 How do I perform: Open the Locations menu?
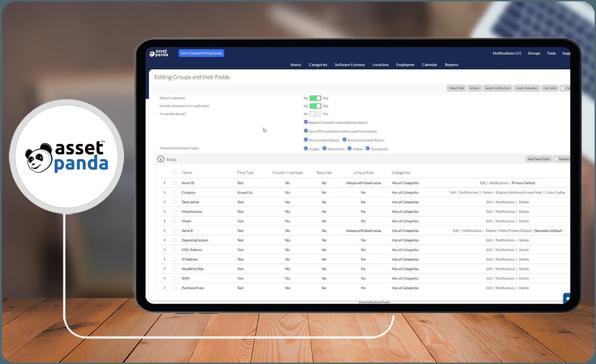[x=381, y=65]
